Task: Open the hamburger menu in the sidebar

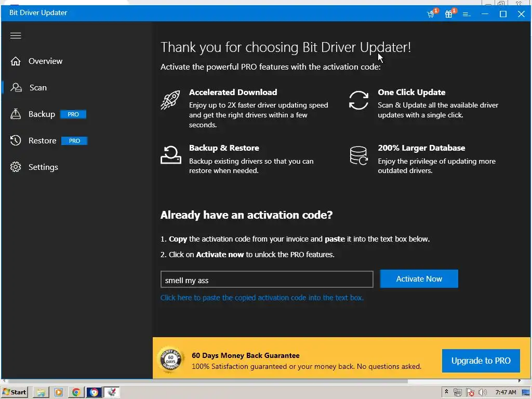Action: pyautogui.click(x=16, y=36)
